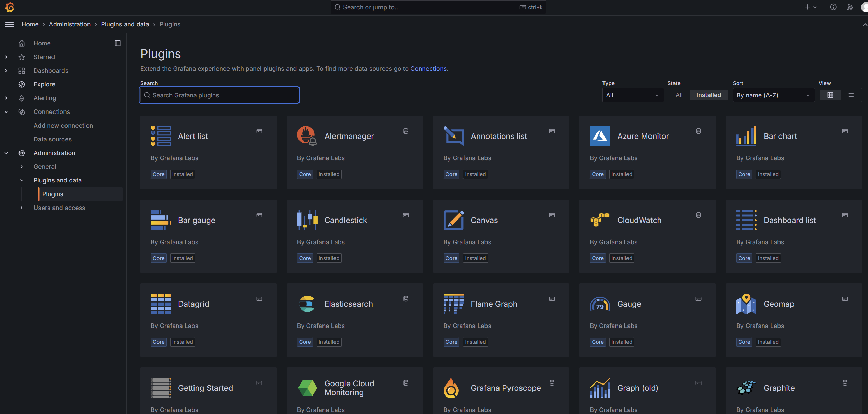Viewport: 868px width, 414px height.
Task: Dock the sidebar menu panel icon
Action: point(118,43)
